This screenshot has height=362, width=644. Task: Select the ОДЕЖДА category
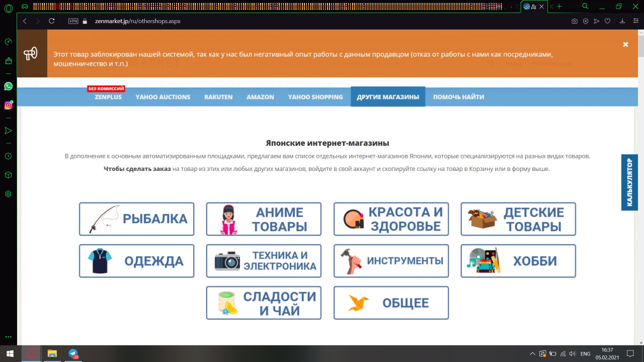pyautogui.click(x=136, y=261)
